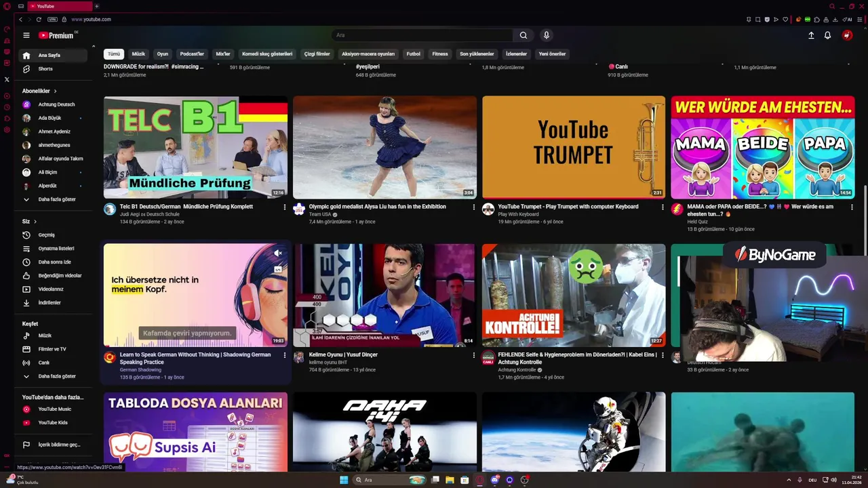The width and height of the screenshot is (868, 488).
Task: Open the Windows Start button
Action: click(344, 480)
